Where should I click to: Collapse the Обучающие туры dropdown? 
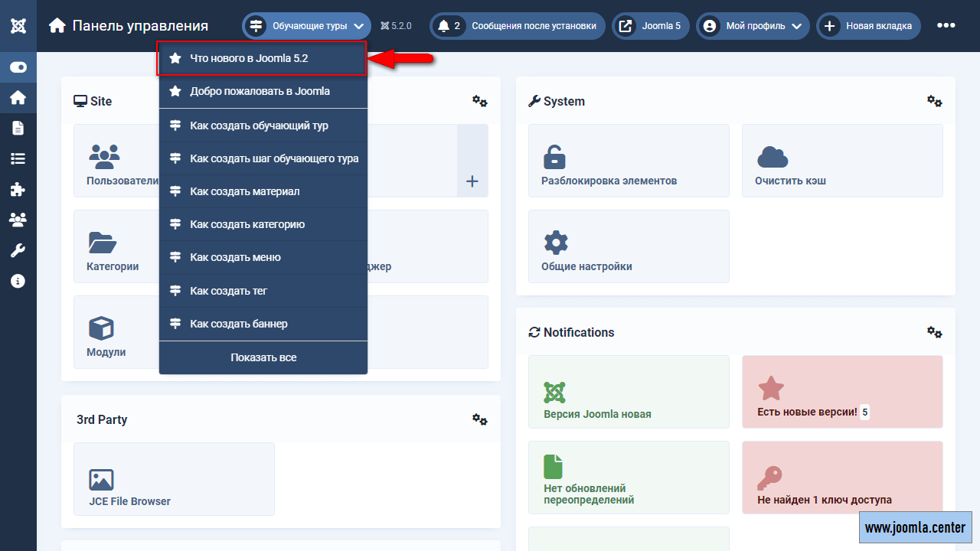[x=307, y=25]
